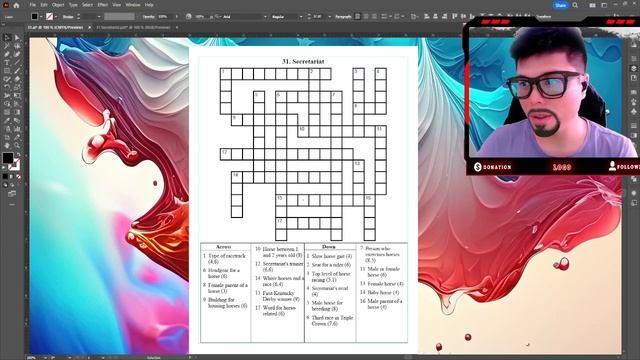640x360 pixels.
Task: Select the Selection tool
Action: [7, 38]
